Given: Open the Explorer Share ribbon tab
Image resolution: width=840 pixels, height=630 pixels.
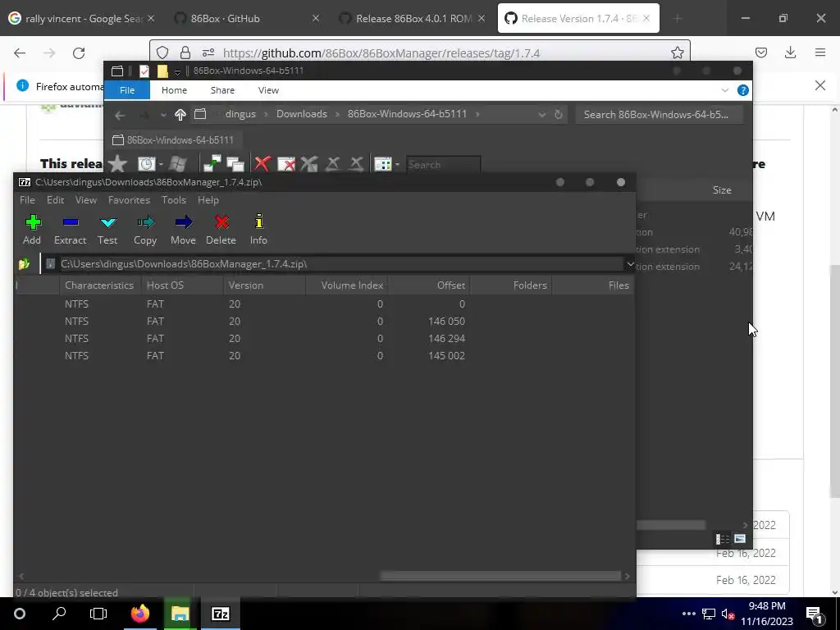Looking at the screenshot, I should pyautogui.click(x=222, y=90).
